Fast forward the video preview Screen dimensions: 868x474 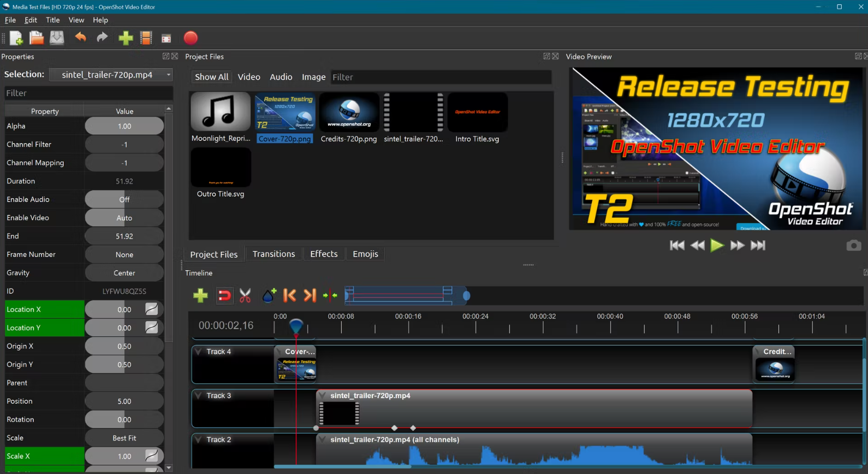point(737,246)
